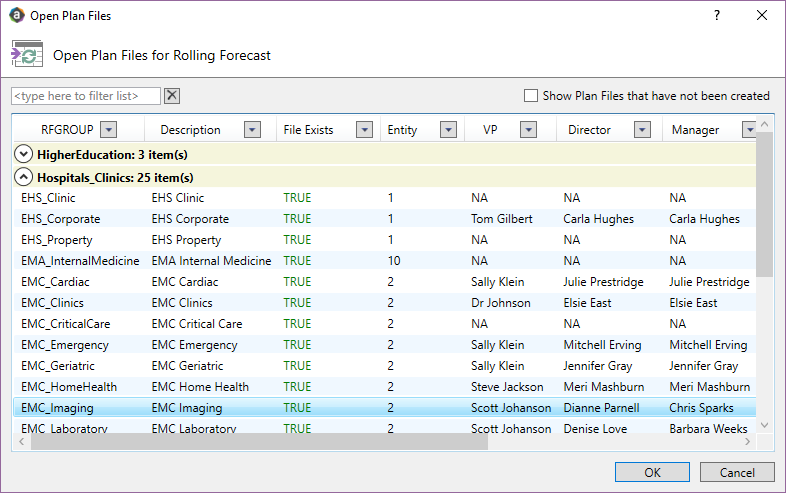Image resolution: width=786 pixels, height=493 pixels.
Task: Open the VP column filter dropdown
Action: coord(528,130)
